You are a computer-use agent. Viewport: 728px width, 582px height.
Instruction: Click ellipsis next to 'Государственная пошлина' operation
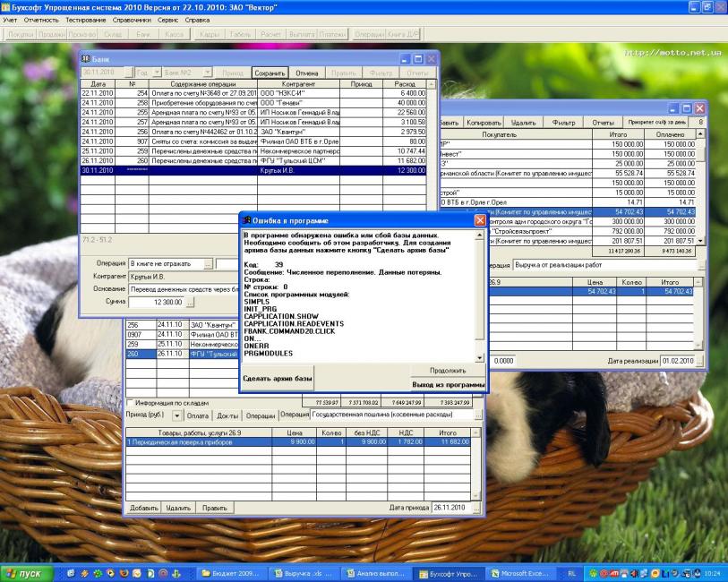pyautogui.click(x=478, y=415)
